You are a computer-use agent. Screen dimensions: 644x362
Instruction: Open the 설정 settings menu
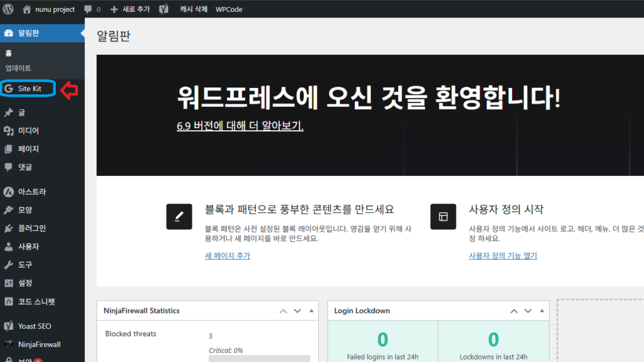(x=25, y=283)
